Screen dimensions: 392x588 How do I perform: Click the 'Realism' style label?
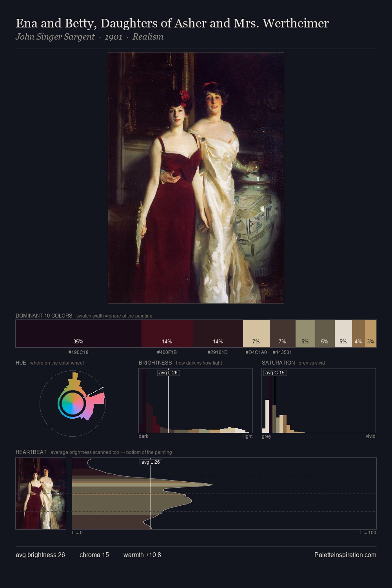click(148, 37)
